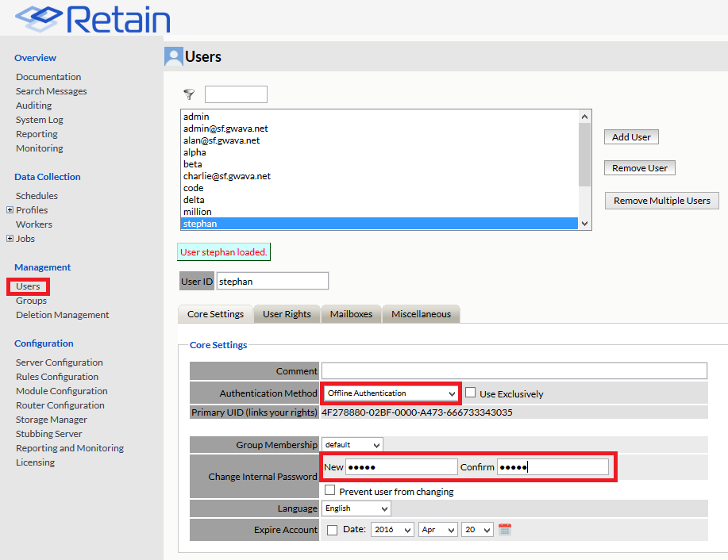The image size is (728, 560).
Task: Open the expire date calendar picker
Action: pyautogui.click(x=505, y=529)
